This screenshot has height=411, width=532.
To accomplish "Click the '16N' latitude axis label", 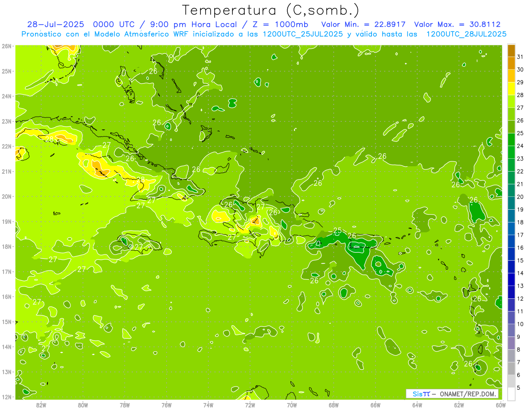I will pyautogui.click(x=7, y=297).
